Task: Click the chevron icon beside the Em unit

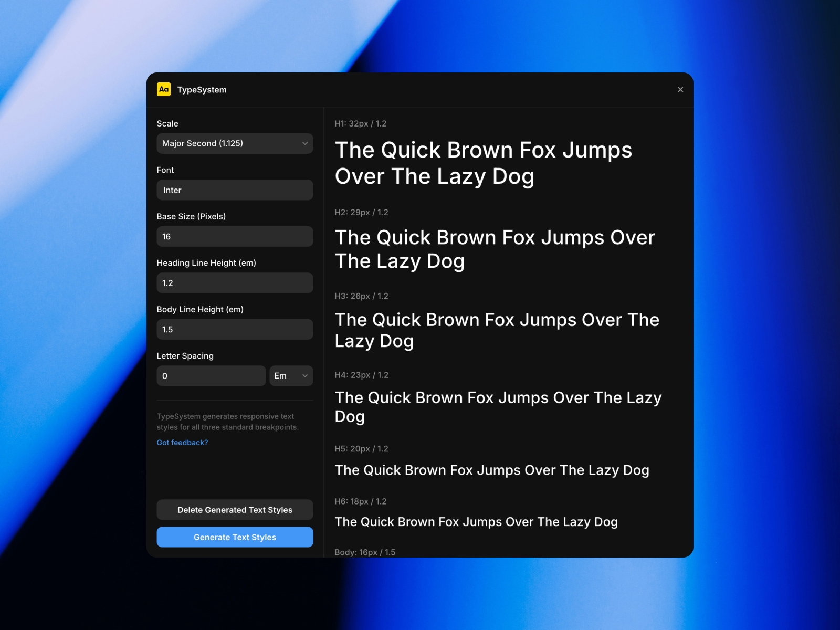Action: tap(305, 376)
